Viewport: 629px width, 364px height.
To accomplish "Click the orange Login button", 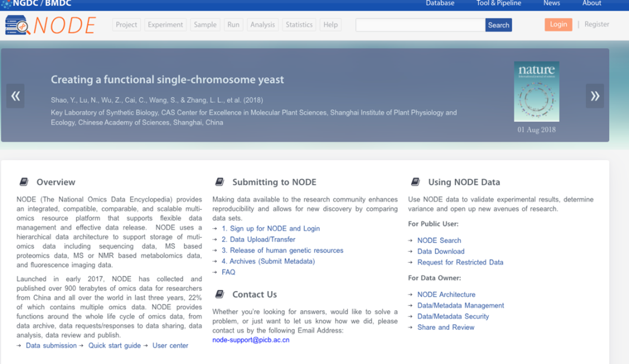I will click(559, 24).
